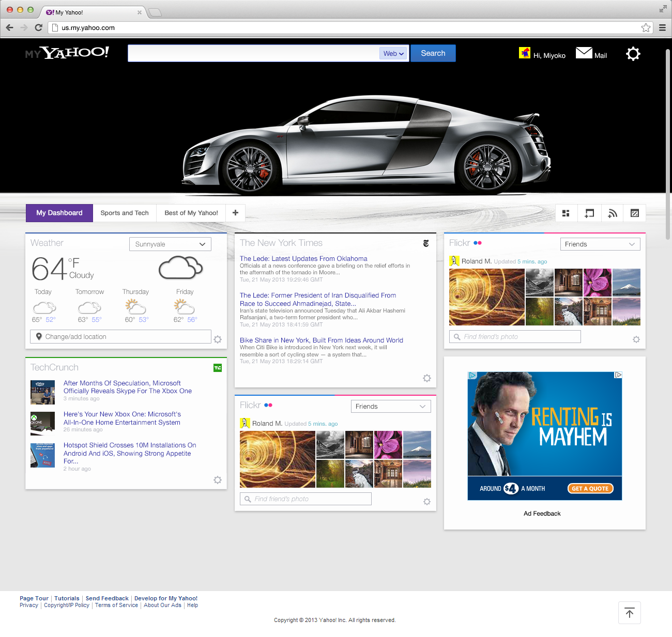The width and height of the screenshot is (672, 637).
Task: Open snowy mountain photo in right-column Flickr widget
Action: coord(627,283)
